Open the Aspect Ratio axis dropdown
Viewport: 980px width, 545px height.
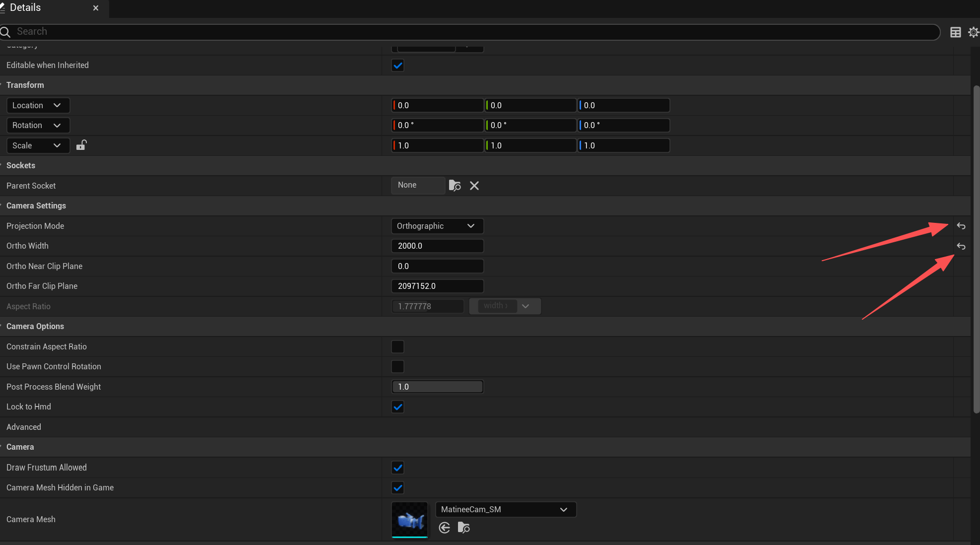pos(505,306)
